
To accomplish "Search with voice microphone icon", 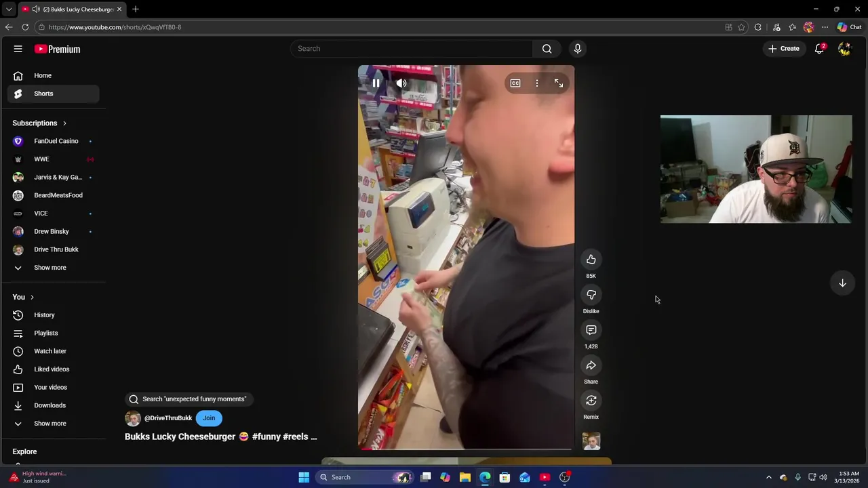I will pyautogui.click(x=578, y=49).
